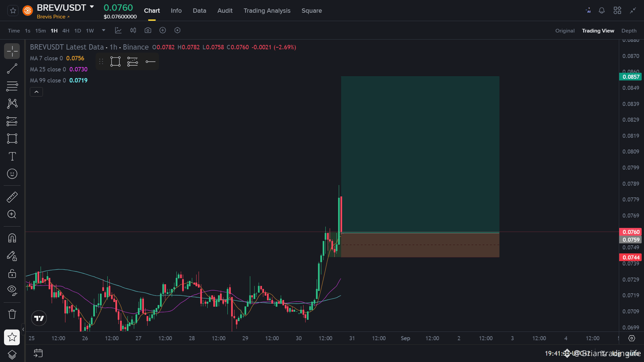Viewport: 644px width, 362px height.
Task: Click the MA 99 close indicator legend
Action: click(x=59, y=80)
